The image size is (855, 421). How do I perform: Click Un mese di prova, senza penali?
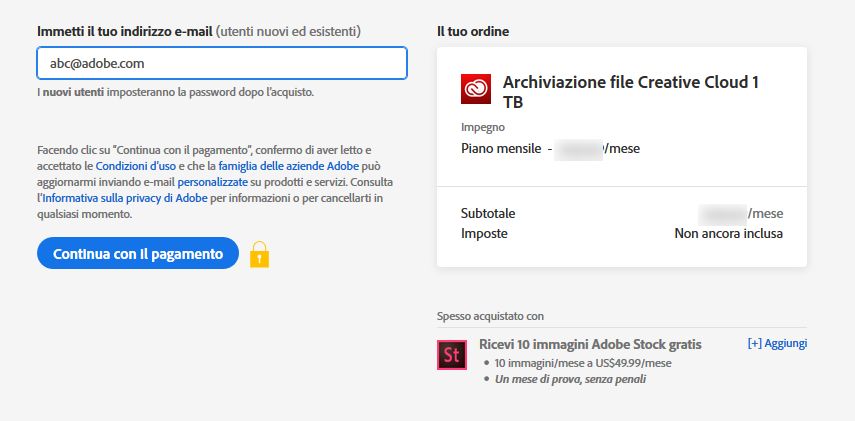pos(570,380)
